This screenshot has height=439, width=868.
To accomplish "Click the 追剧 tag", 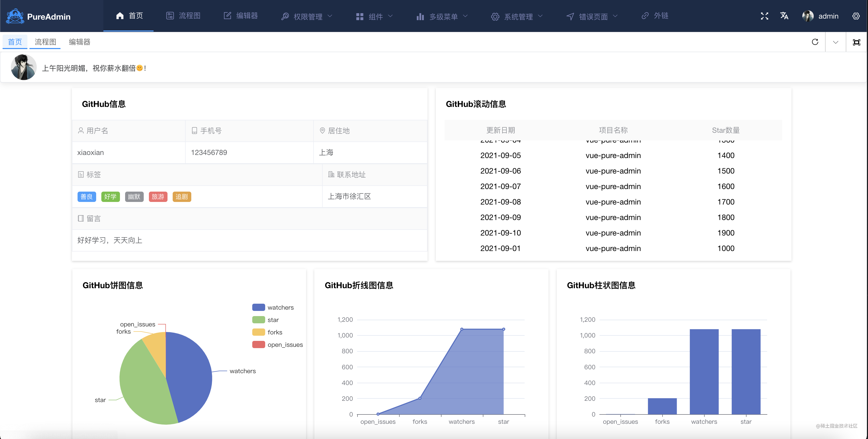I will (182, 197).
